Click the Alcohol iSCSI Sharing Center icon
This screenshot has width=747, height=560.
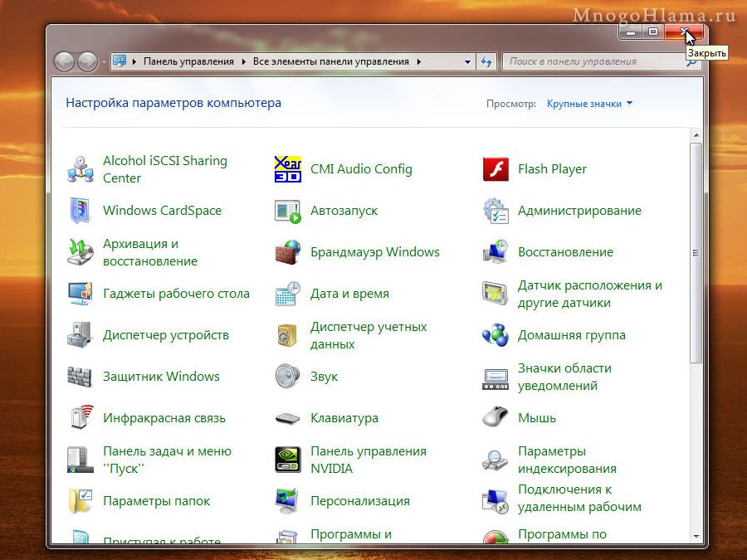point(80,169)
